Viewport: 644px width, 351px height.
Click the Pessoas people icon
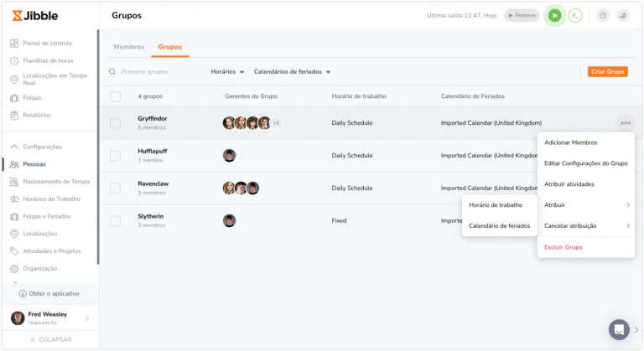pyautogui.click(x=14, y=164)
